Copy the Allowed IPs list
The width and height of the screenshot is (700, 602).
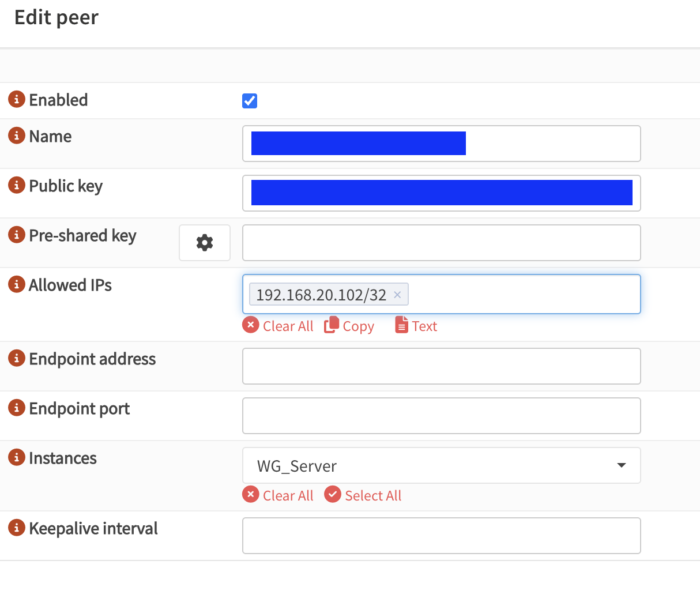(x=349, y=326)
